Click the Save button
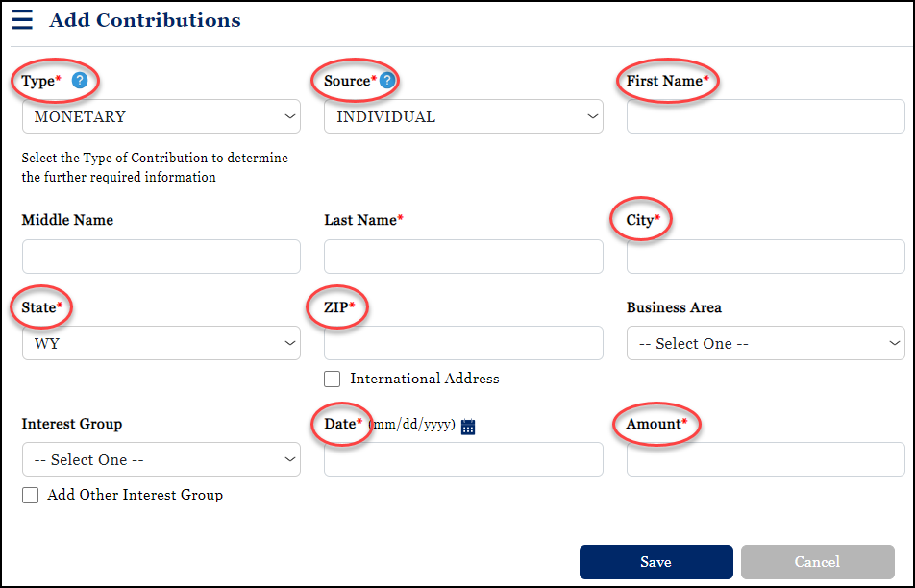 tap(655, 562)
